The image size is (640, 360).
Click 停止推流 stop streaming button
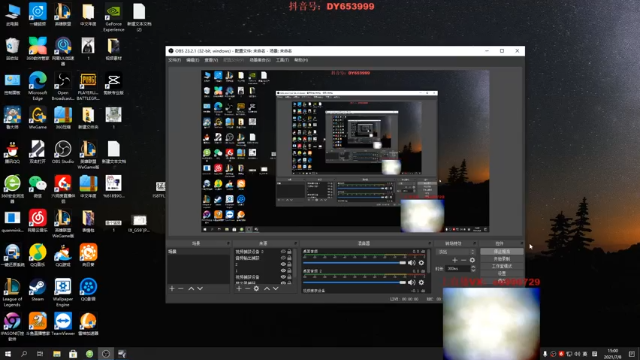tap(502, 252)
